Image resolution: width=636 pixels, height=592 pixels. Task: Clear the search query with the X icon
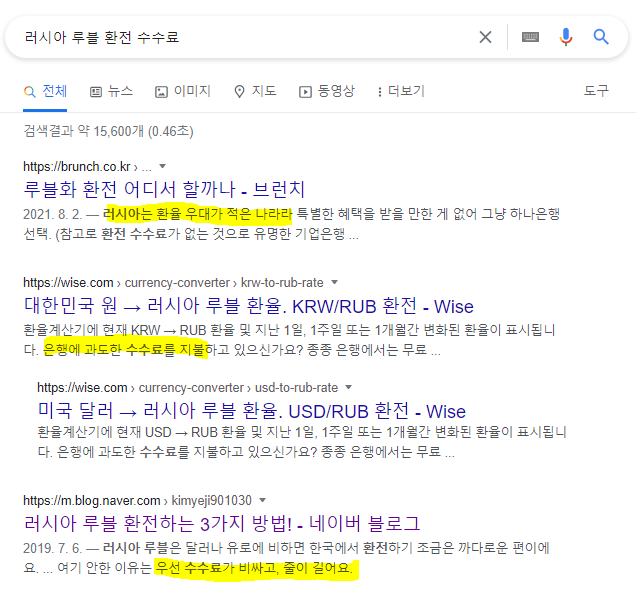[x=485, y=37]
